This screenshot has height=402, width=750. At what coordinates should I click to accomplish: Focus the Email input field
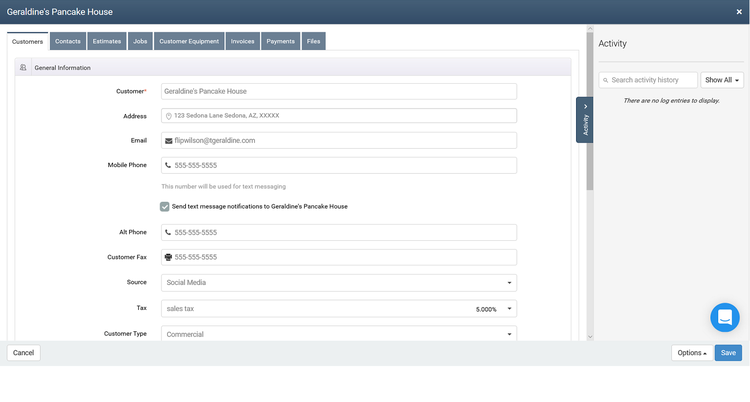tap(339, 141)
